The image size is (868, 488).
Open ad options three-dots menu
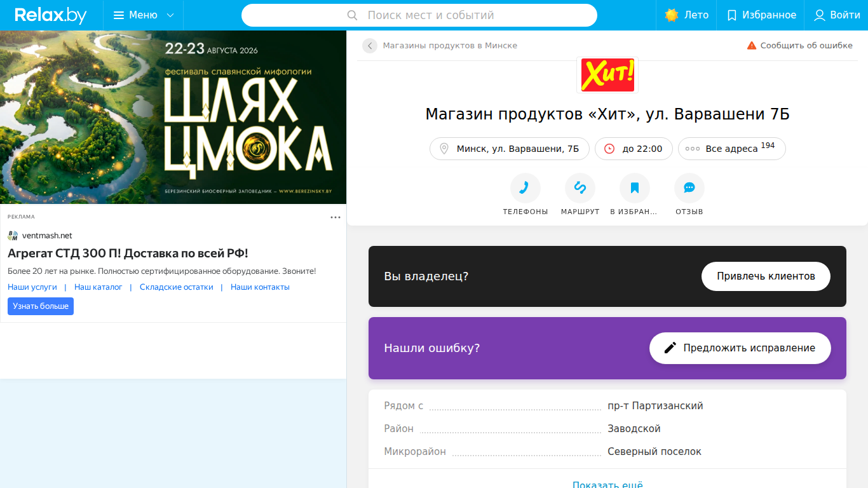click(336, 217)
